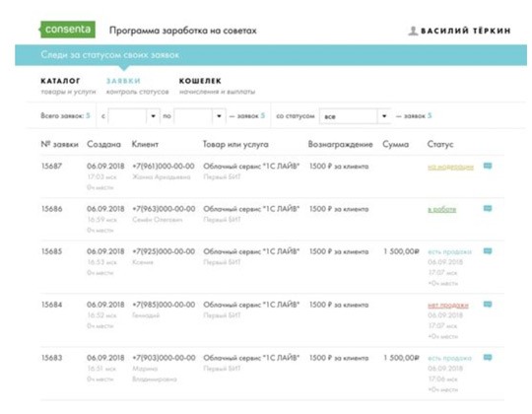Switch to the ЗАЯВКИ tab
532x414 pixels.
(x=137, y=86)
